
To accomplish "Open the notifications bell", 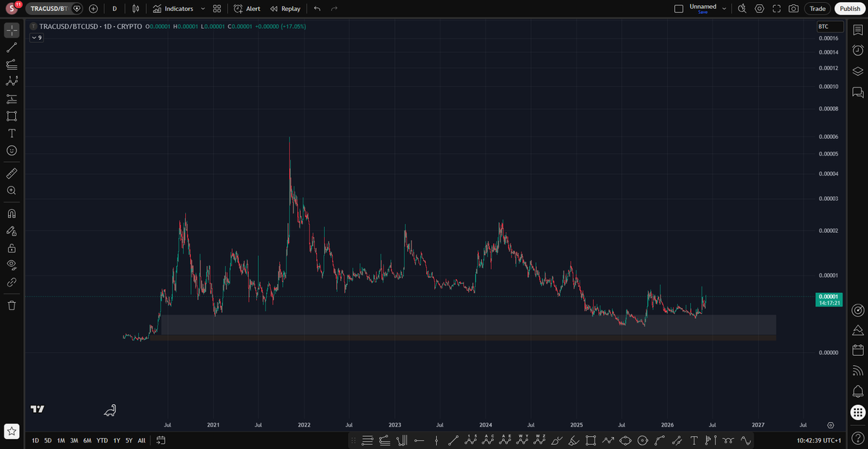I will tap(858, 391).
